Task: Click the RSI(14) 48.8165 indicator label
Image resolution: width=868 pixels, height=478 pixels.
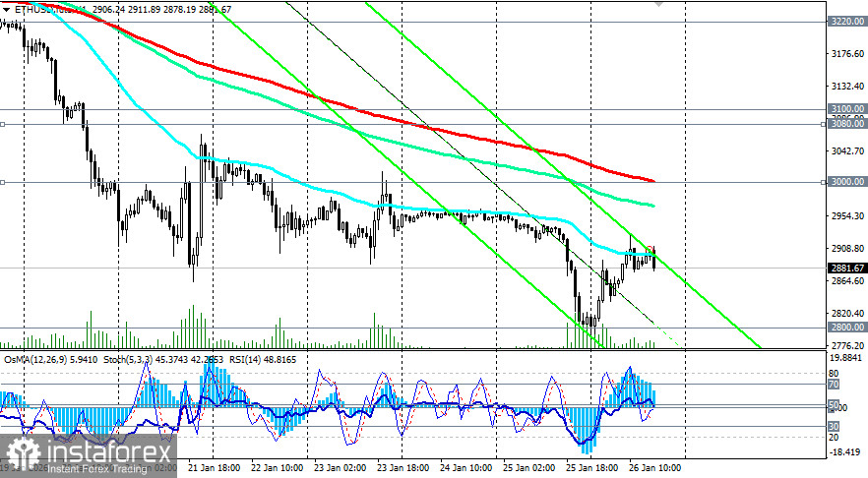Action: pos(263,360)
